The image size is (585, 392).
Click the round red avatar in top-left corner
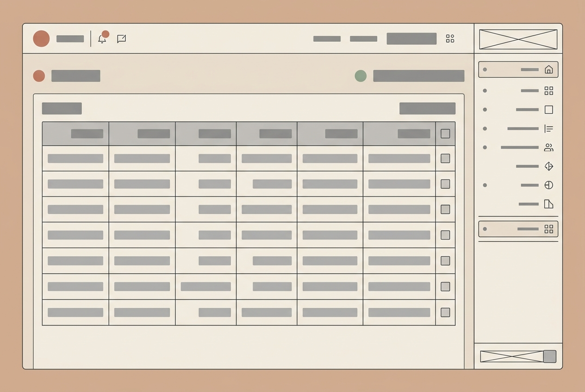[41, 39]
